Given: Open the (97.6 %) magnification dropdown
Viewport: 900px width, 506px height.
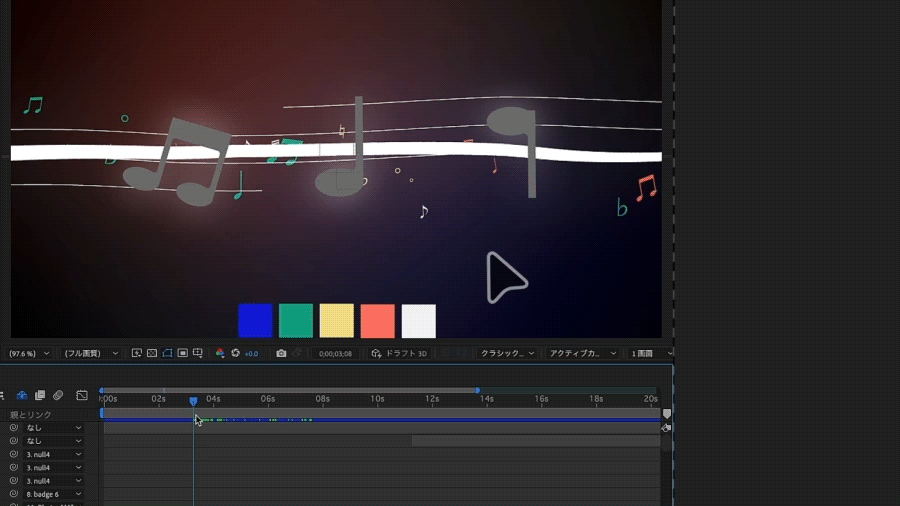Looking at the screenshot, I should tap(29, 353).
